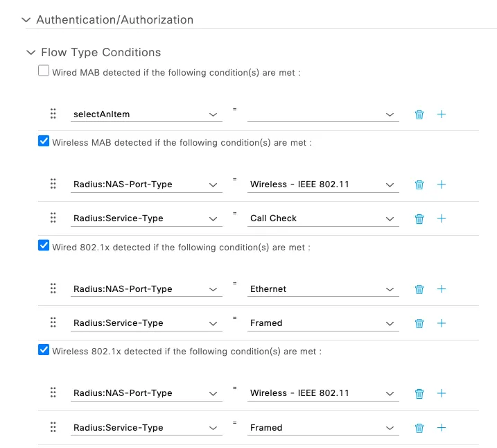Image resolution: width=497 pixels, height=448 pixels.
Task: Open Wired 802.1x Radius:NAS-Port-Type attribute dropdown
Action: (x=146, y=289)
